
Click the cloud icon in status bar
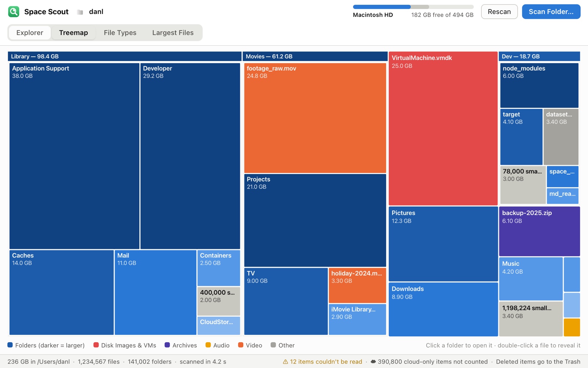coord(373,362)
